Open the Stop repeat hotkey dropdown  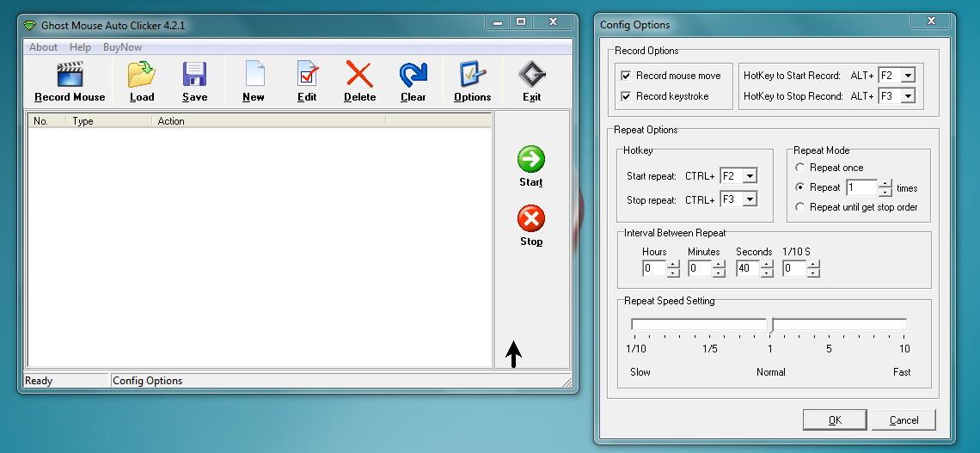pyautogui.click(x=750, y=200)
